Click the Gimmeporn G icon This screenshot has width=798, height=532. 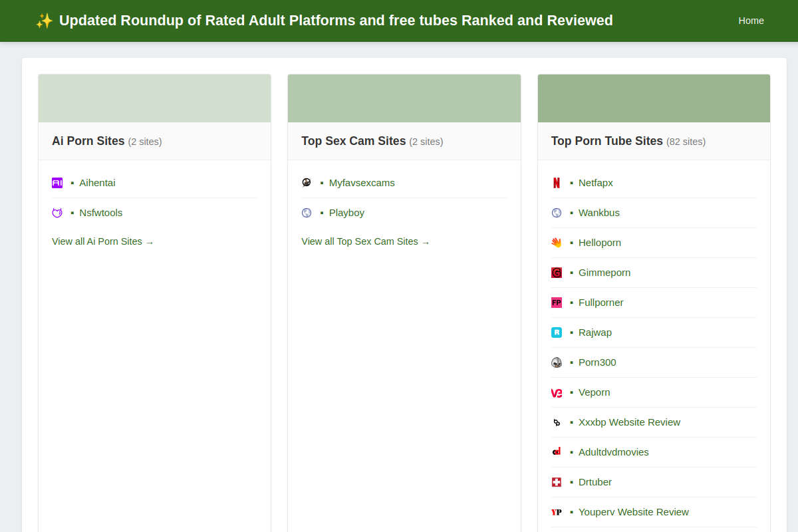557,273
